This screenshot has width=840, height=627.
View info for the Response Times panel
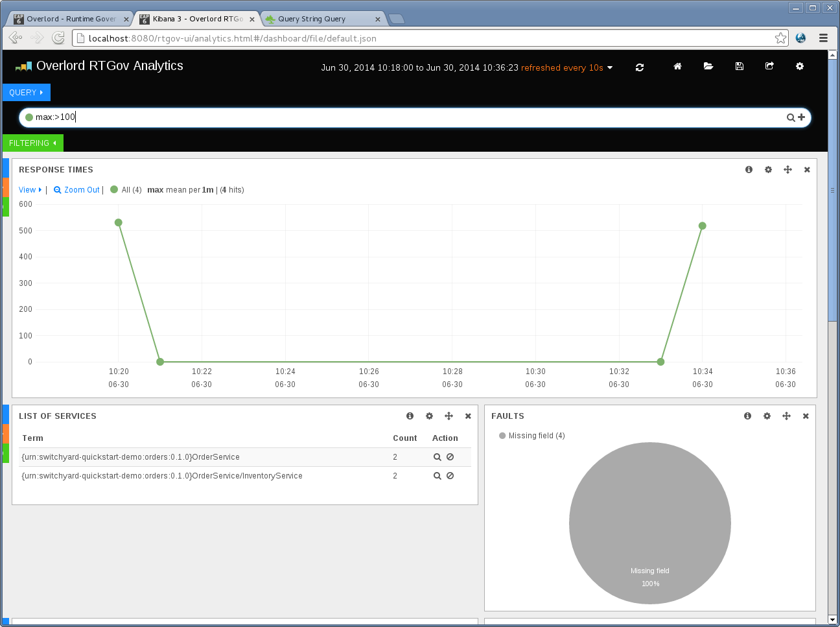[x=749, y=169]
